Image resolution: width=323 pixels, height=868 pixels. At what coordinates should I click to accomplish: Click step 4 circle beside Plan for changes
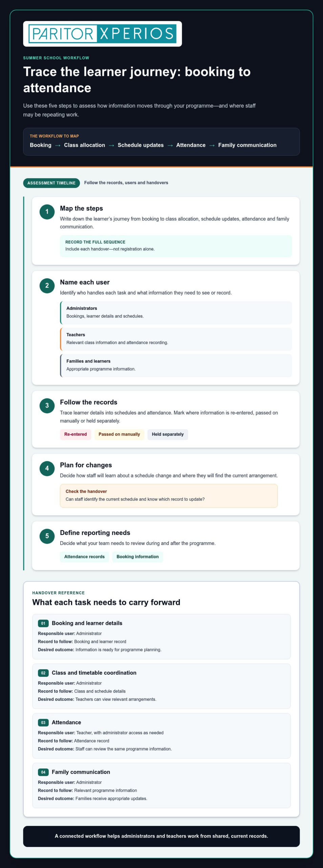pyautogui.click(x=47, y=469)
